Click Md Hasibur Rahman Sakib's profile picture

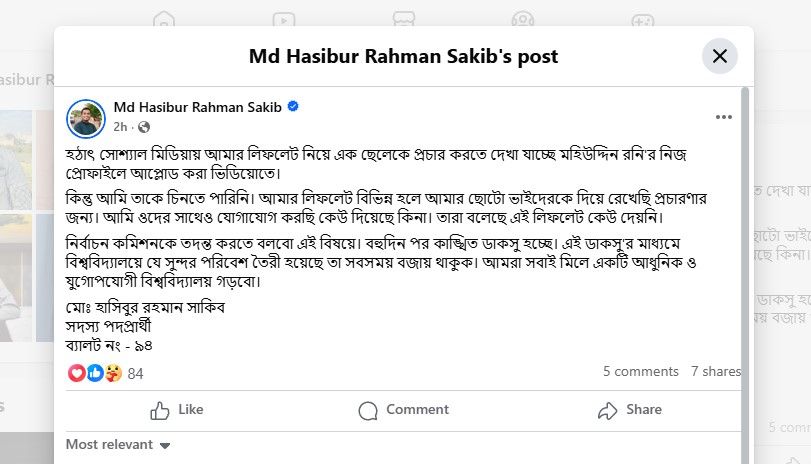86,117
